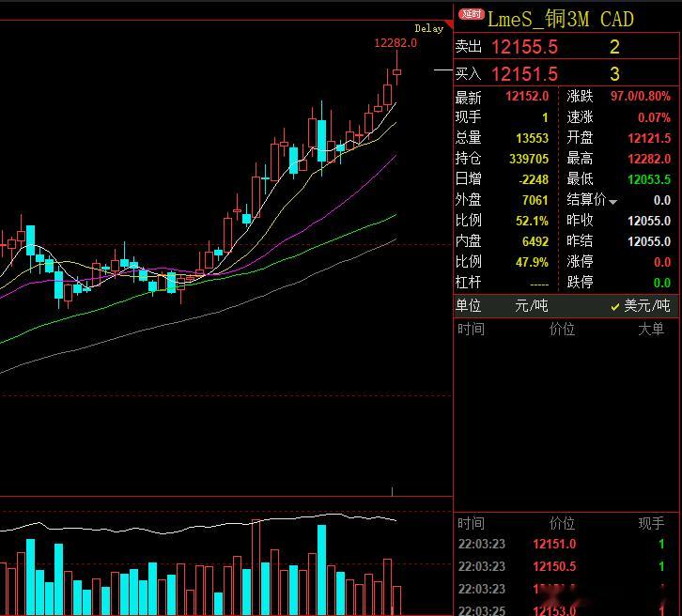Click the 现手 column header in trade list
This screenshot has width=682, height=616.
(651, 523)
